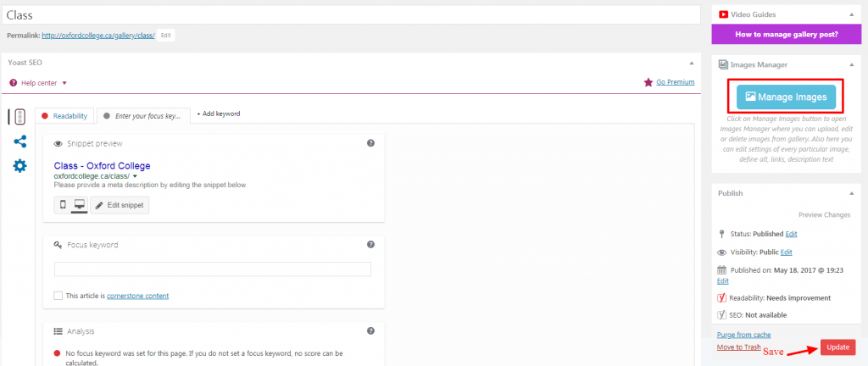Collapse the Publish panel
868x366 pixels.
click(849, 193)
